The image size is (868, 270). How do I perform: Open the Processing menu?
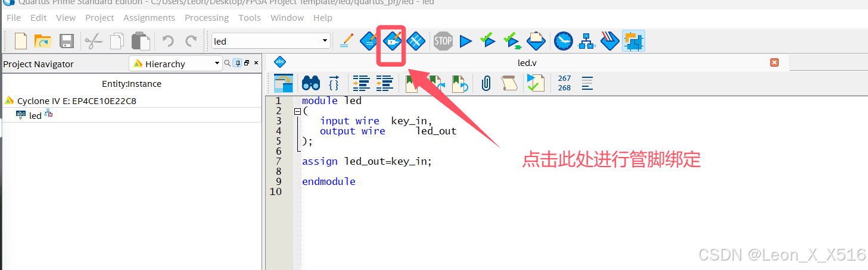[x=207, y=18]
